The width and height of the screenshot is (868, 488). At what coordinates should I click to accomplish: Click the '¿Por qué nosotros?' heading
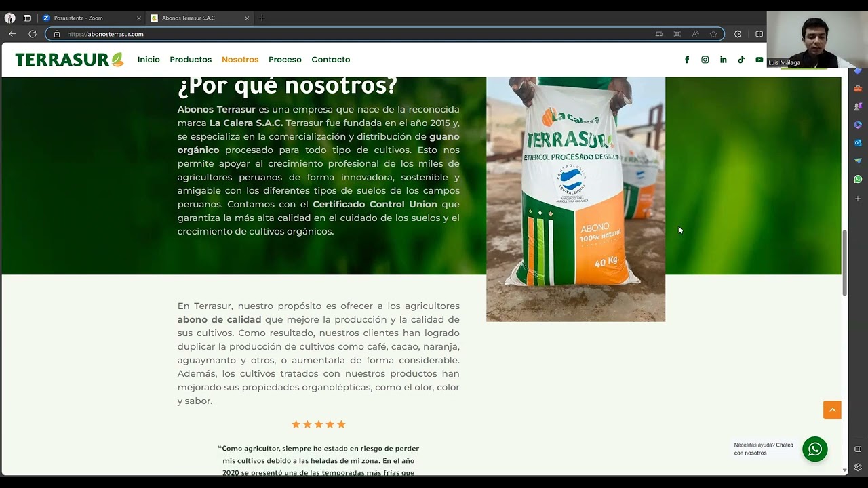(x=287, y=86)
